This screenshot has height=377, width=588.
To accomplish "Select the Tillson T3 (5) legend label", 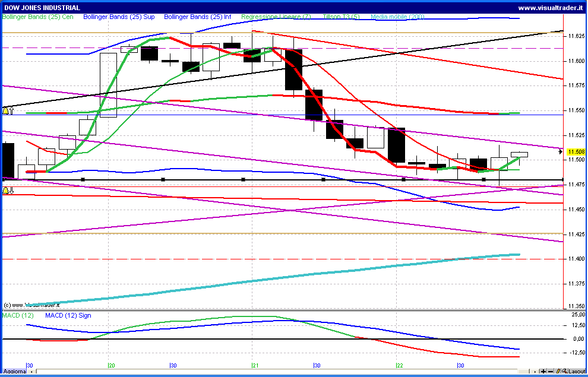I will coord(342,17).
